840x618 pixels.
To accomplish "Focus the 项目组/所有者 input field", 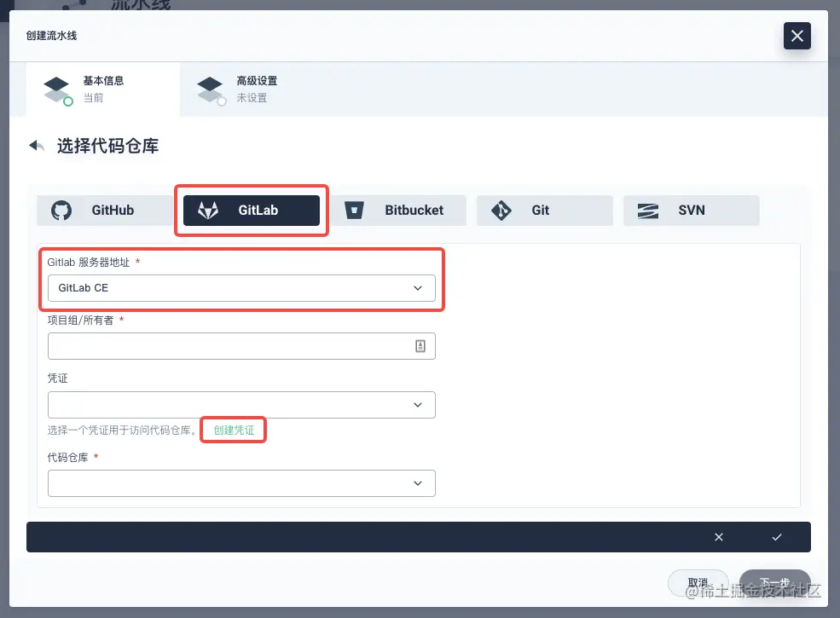I will (x=241, y=346).
